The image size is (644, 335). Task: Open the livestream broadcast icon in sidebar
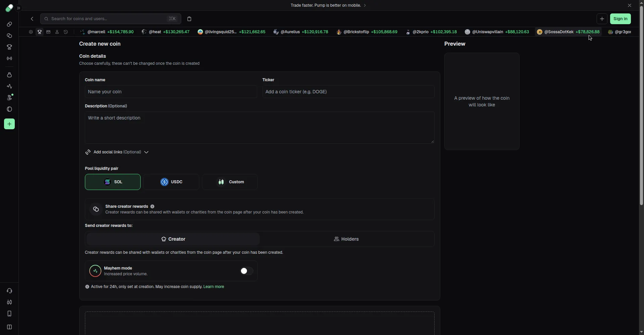click(9, 58)
